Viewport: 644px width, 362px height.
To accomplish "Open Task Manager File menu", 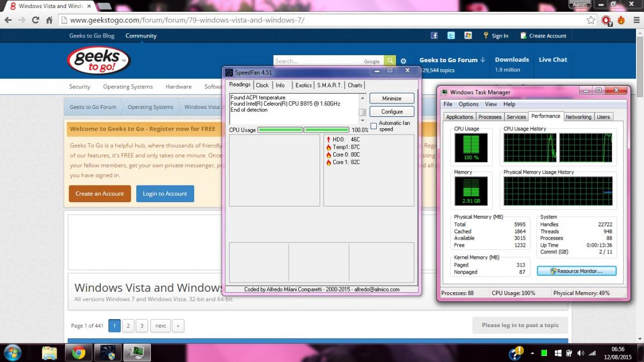I will [x=448, y=104].
